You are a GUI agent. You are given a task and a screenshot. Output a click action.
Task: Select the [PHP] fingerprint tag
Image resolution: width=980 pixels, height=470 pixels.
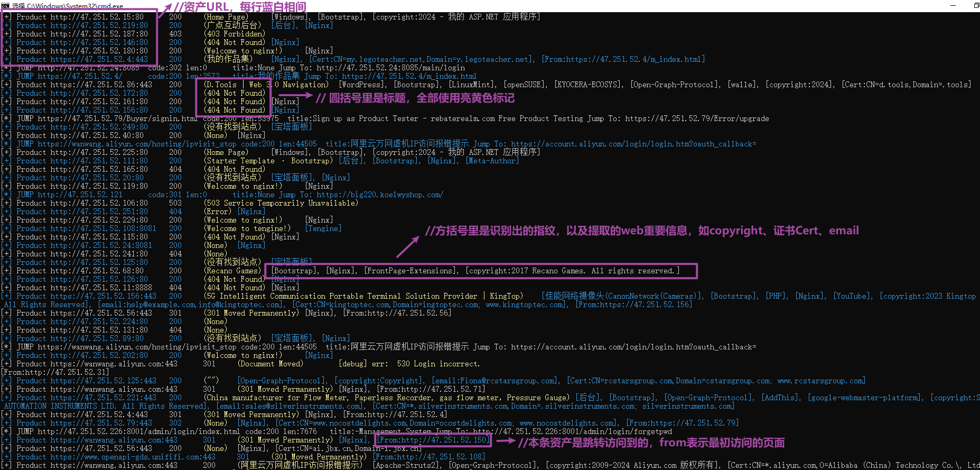coord(777,296)
